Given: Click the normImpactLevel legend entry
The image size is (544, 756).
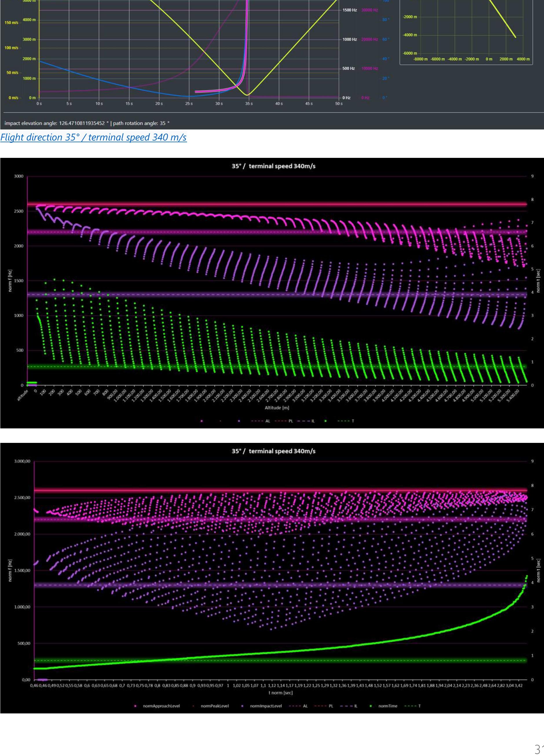Looking at the screenshot, I should pos(266,706).
